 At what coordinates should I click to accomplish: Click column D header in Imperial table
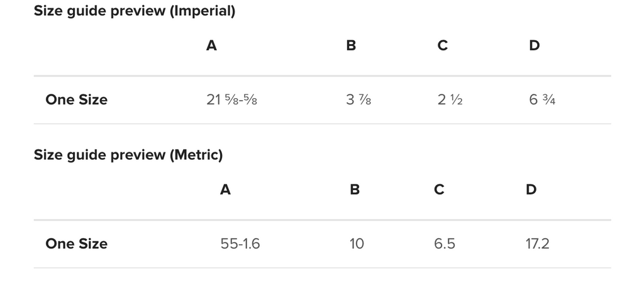(535, 45)
